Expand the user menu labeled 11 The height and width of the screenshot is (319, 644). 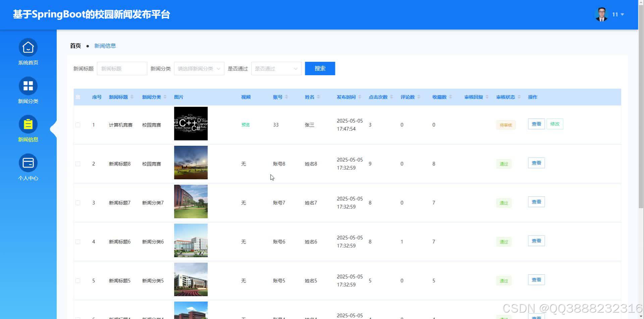(617, 14)
